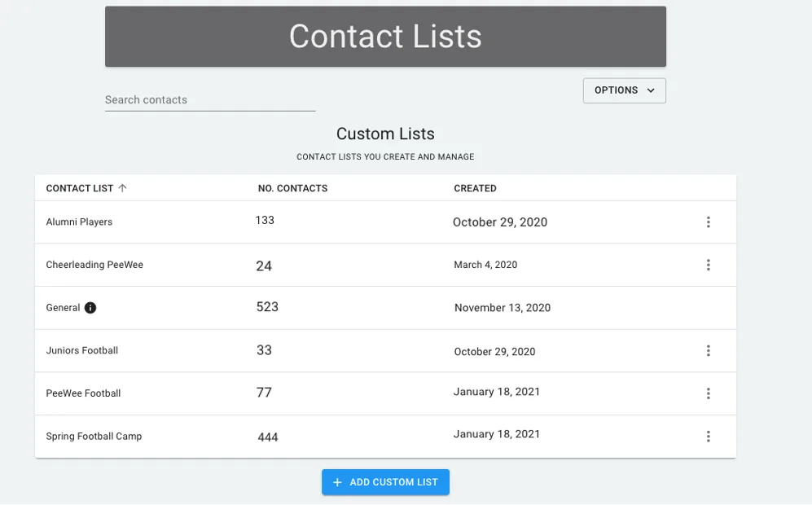This screenshot has height=505, width=812.
Task: Open the Alumni Players contact list
Action: (x=79, y=222)
